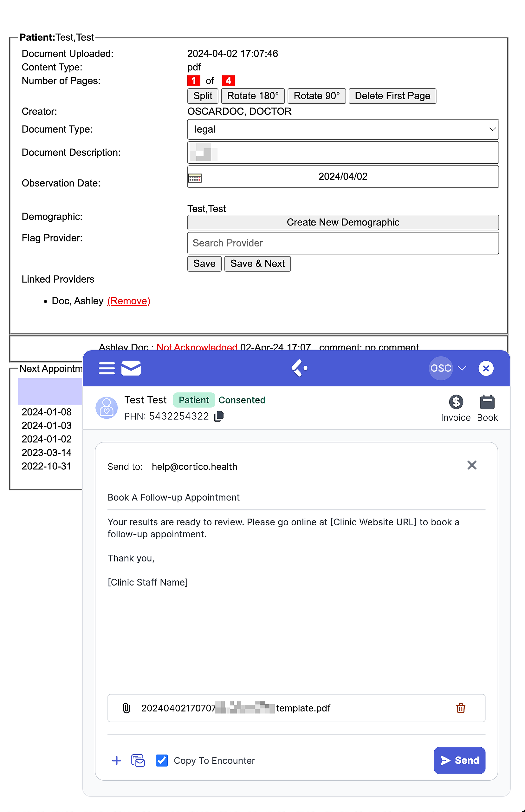
Task: Create a new demographic
Action: tap(343, 222)
